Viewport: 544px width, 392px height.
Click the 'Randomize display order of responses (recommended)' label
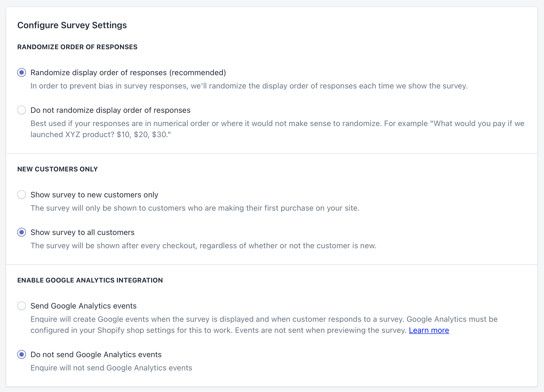pyautogui.click(x=128, y=72)
